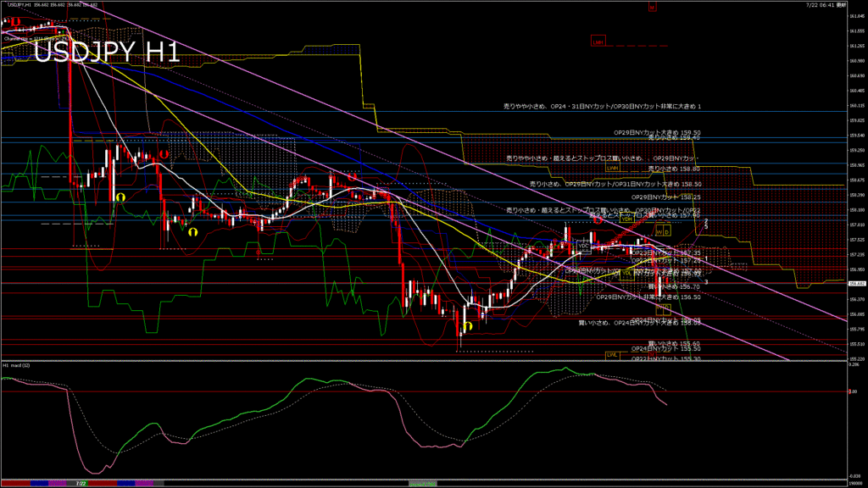
Task: Select the yellow LWH level label
Action: coord(612,168)
